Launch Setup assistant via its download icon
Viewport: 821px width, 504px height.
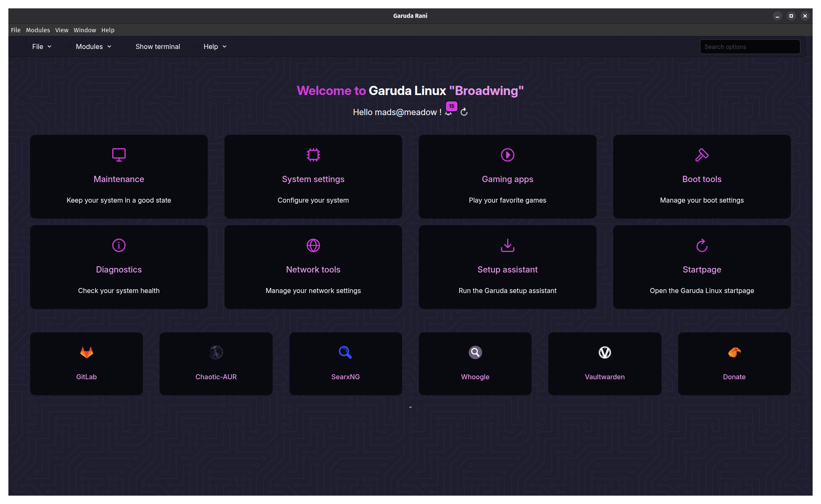pos(508,245)
